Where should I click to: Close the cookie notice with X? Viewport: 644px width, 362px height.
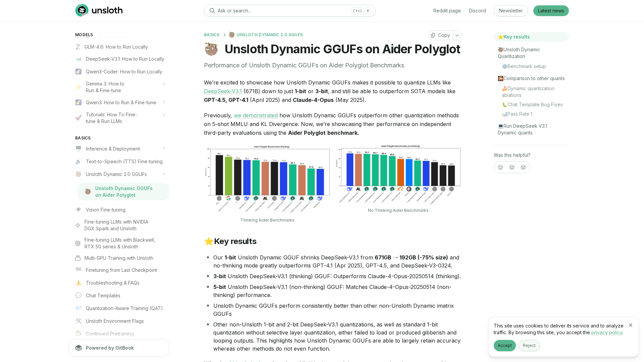click(631, 325)
